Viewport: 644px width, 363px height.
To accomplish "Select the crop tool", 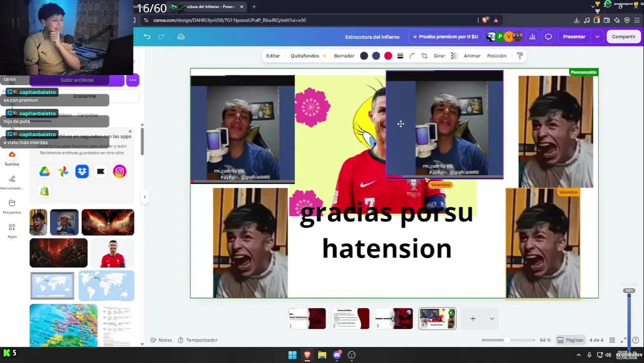I will (x=424, y=56).
